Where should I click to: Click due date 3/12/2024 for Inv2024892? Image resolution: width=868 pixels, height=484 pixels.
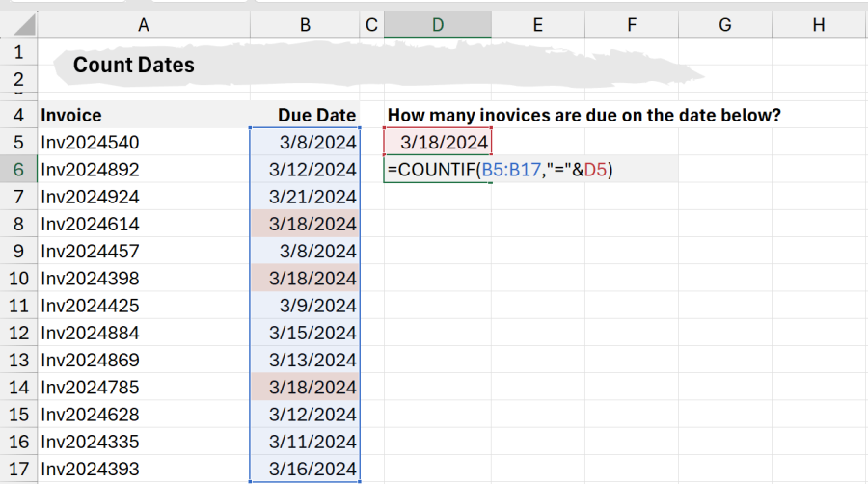click(x=305, y=170)
